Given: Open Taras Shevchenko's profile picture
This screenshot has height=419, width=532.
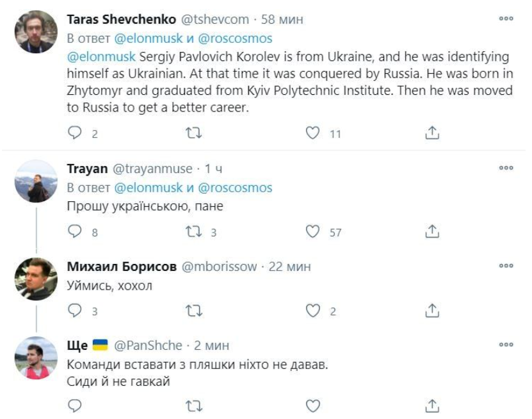Looking at the screenshot, I should (35, 32).
